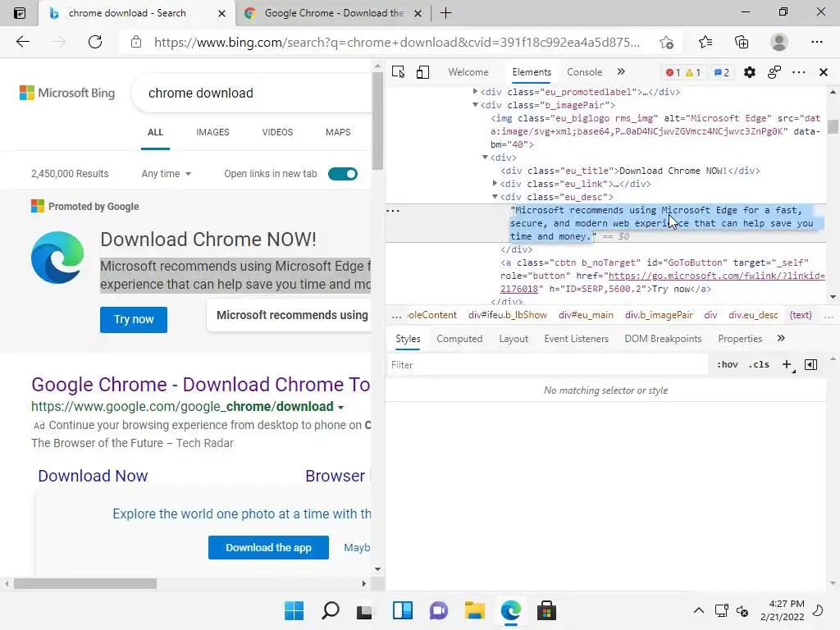Open Customize and control DevTools menu
Image resolution: width=840 pixels, height=630 pixels.
(799, 72)
